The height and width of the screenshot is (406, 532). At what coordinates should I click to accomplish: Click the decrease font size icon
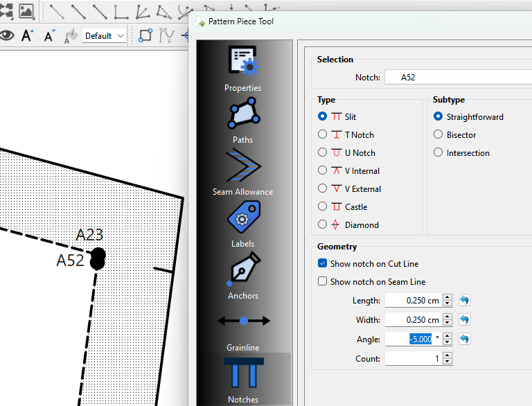[x=48, y=35]
